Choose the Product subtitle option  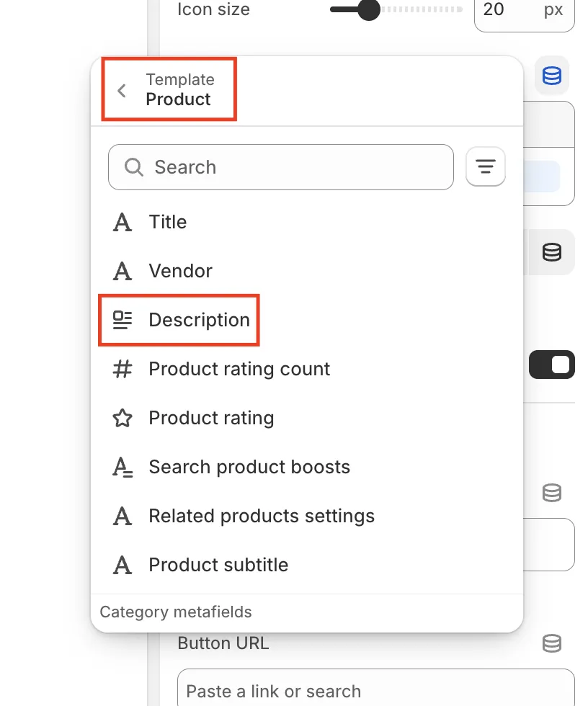218,565
